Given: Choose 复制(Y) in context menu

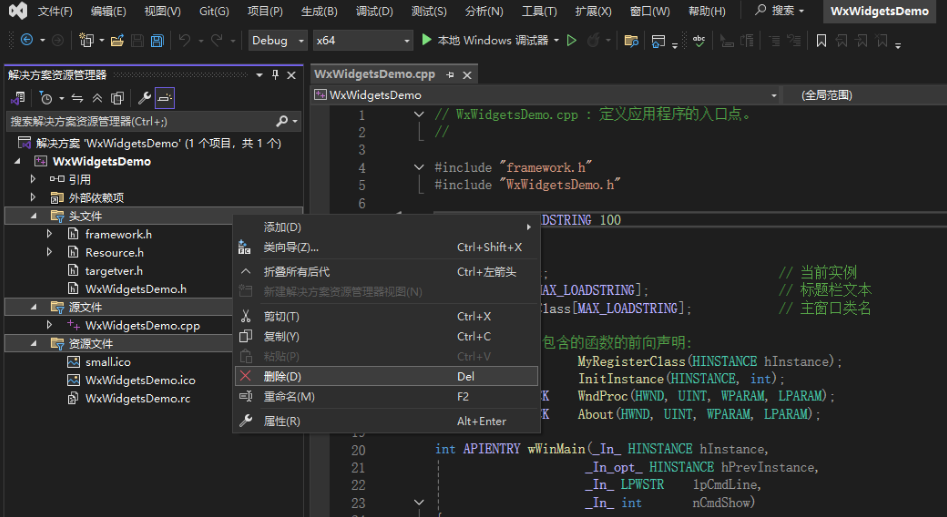Looking at the screenshot, I should 387,336.
